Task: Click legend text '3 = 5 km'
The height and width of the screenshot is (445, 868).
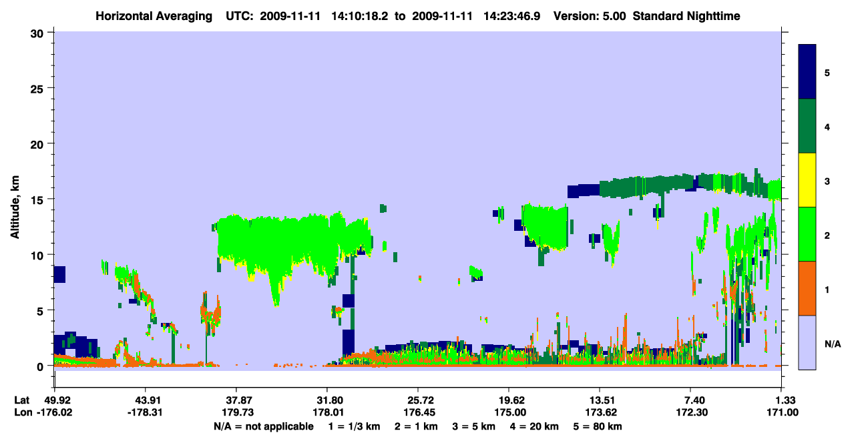Action: click(x=474, y=426)
